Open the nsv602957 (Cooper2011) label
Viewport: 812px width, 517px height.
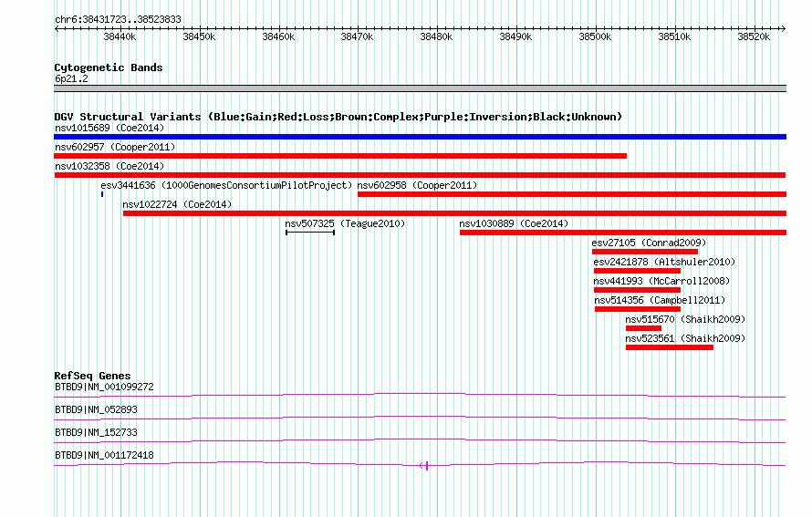click(115, 147)
